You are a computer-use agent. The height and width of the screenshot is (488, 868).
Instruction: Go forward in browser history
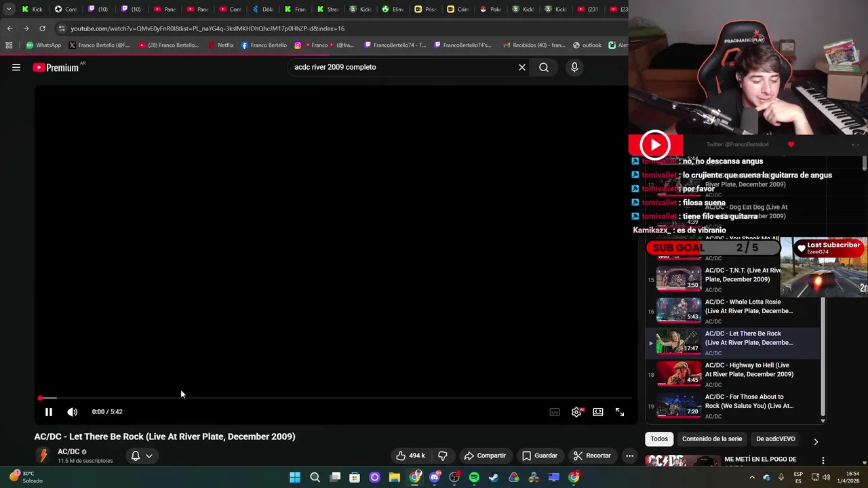point(26,28)
